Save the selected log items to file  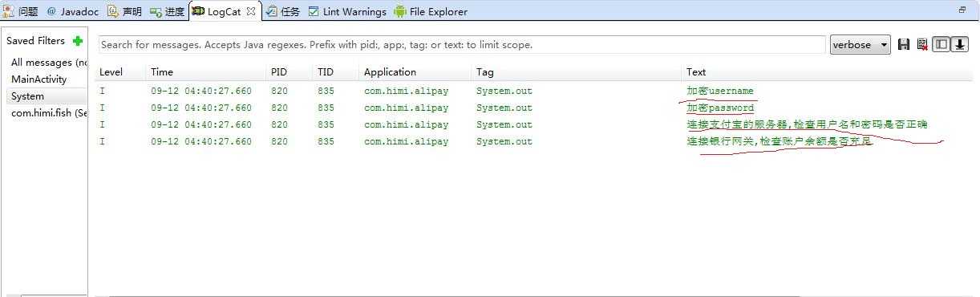pyautogui.click(x=904, y=45)
